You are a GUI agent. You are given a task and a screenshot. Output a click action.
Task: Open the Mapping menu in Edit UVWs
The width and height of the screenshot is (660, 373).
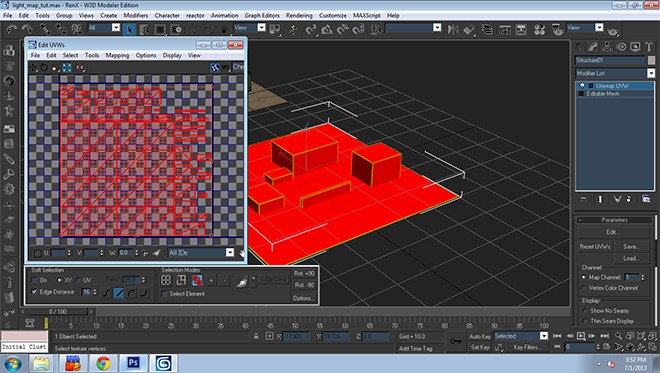coord(117,56)
